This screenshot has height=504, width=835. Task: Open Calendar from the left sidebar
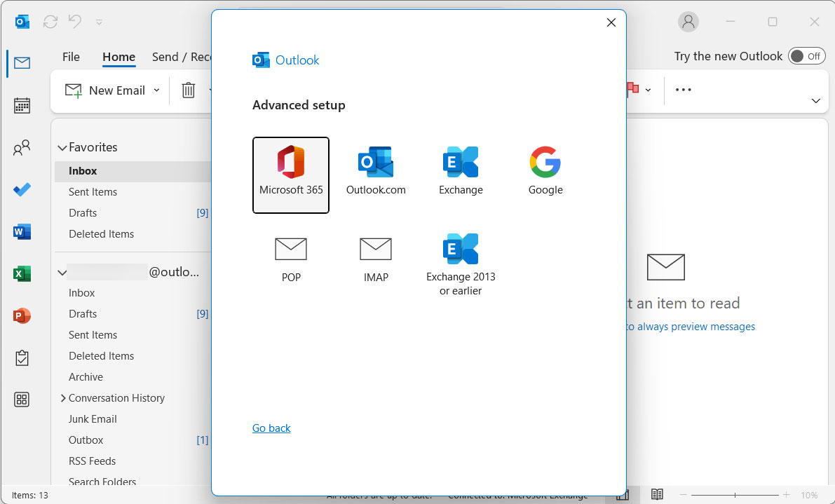pos(22,105)
